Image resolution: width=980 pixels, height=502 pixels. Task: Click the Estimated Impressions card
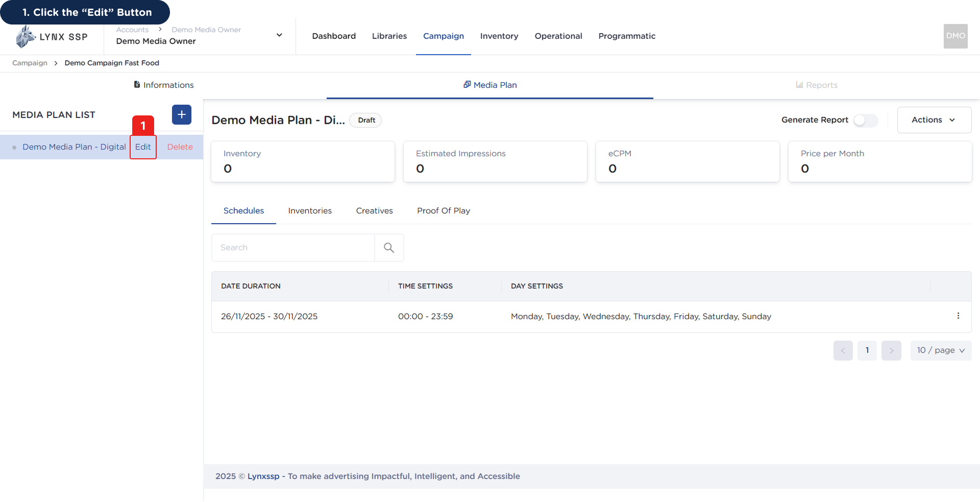tap(495, 161)
